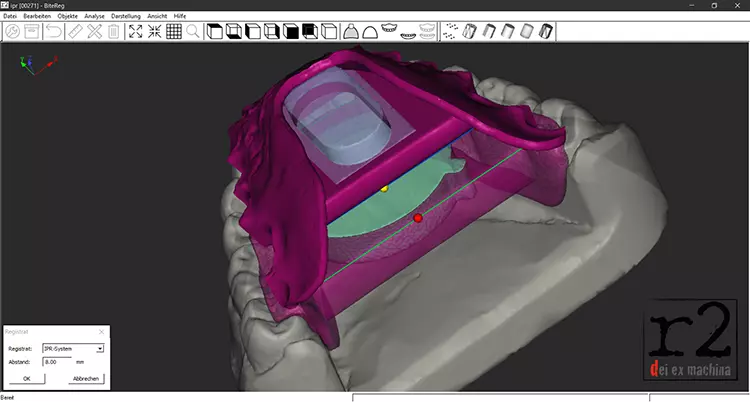Viewport: 750px width, 402px height.
Task: Click the point cloud display icon
Action: [x=451, y=31]
